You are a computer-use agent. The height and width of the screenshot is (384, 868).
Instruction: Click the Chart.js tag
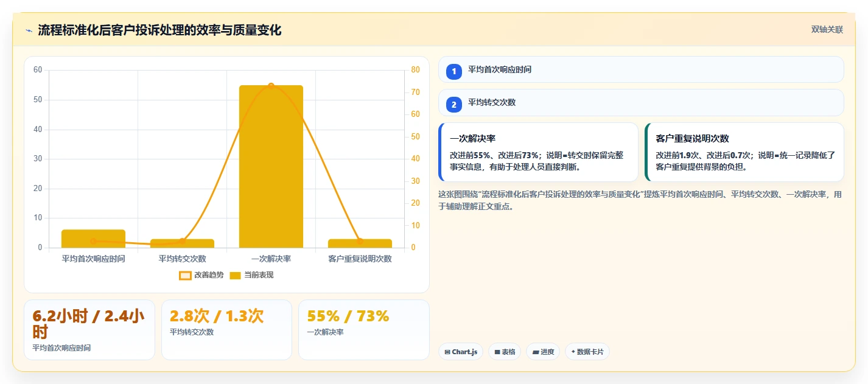click(x=461, y=352)
